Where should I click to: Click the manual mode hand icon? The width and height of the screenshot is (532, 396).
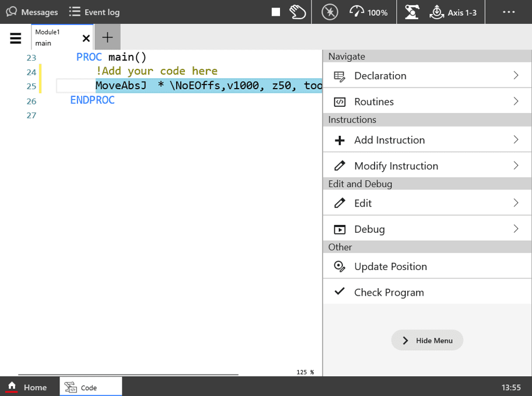(x=297, y=12)
